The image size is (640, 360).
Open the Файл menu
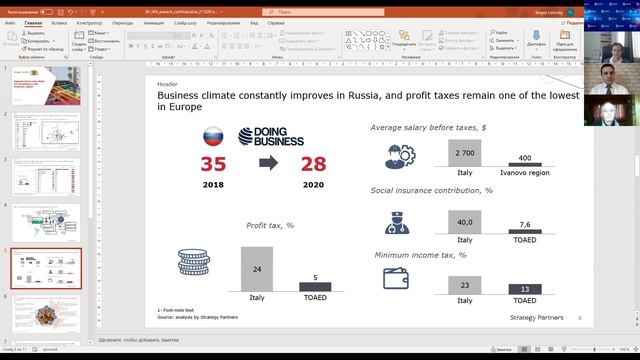pyautogui.click(x=10, y=23)
